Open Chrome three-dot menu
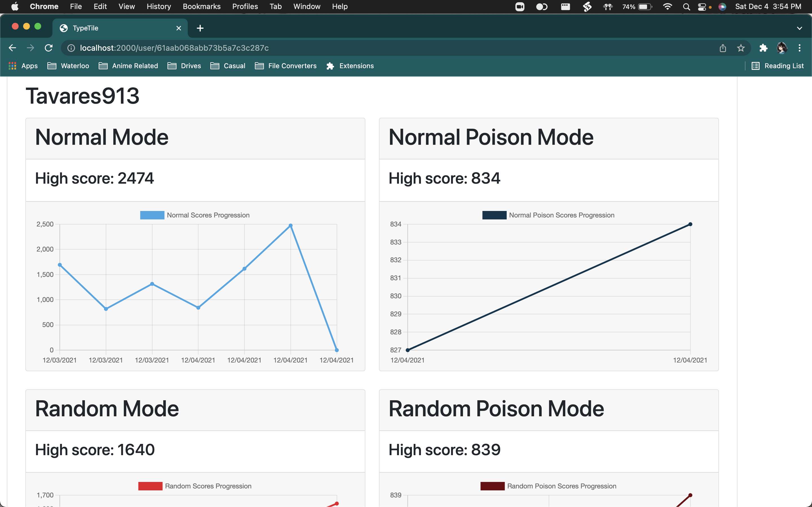This screenshot has height=507, width=812. [800, 48]
